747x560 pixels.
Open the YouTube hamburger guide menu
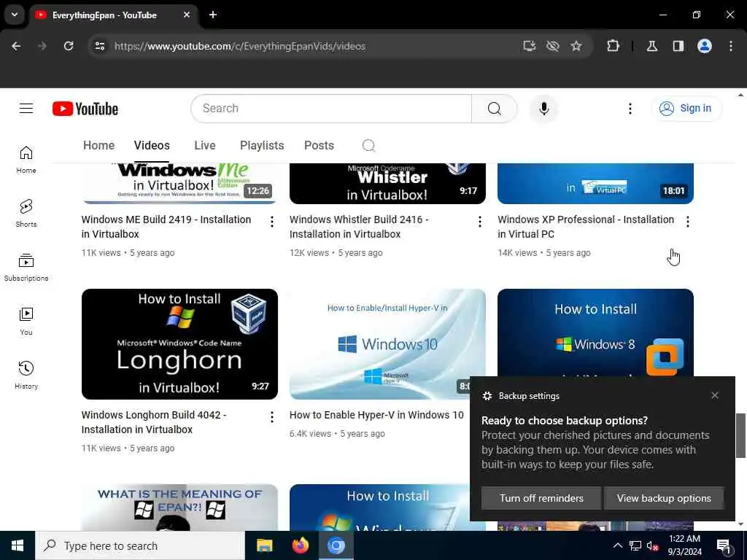click(x=26, y=109)
